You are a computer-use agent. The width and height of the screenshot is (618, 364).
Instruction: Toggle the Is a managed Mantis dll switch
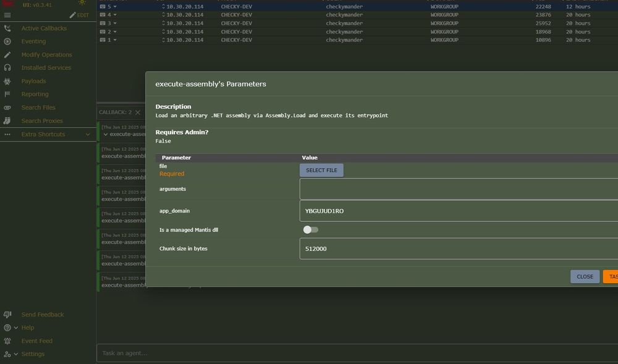point(311,230)
